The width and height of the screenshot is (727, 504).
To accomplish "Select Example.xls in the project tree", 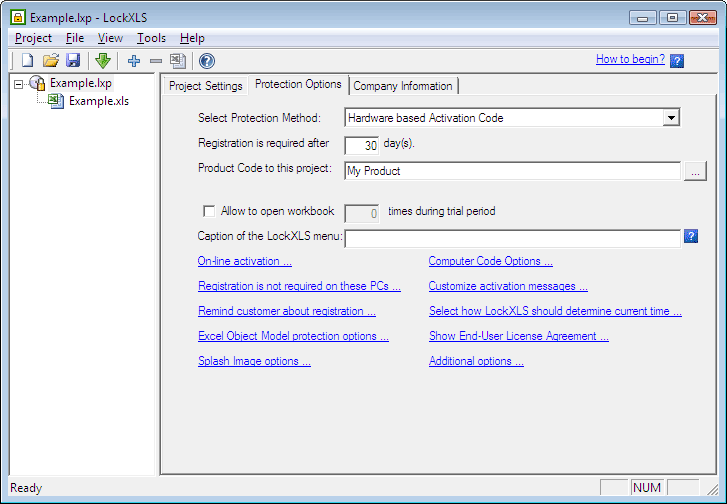I will [x=98, y=101].
